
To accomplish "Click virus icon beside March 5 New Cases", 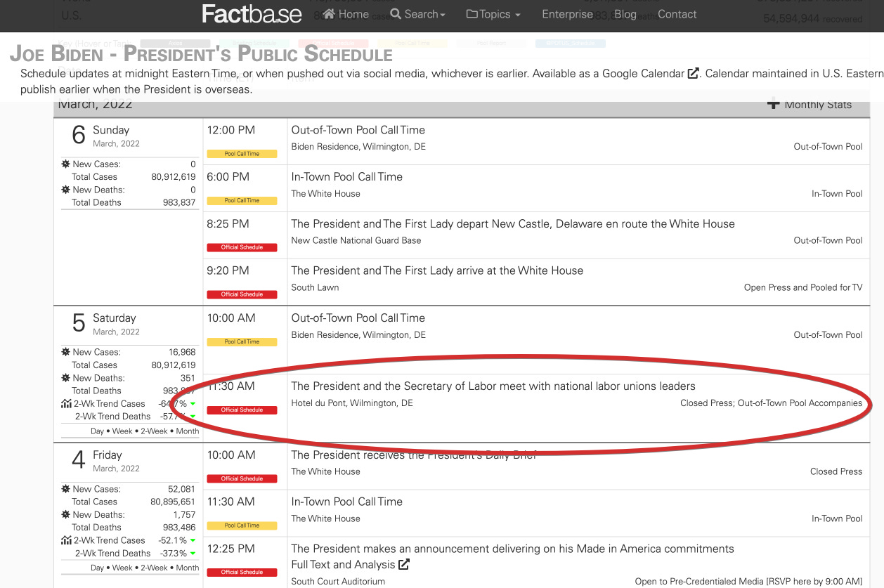I will tap(66, 352).
